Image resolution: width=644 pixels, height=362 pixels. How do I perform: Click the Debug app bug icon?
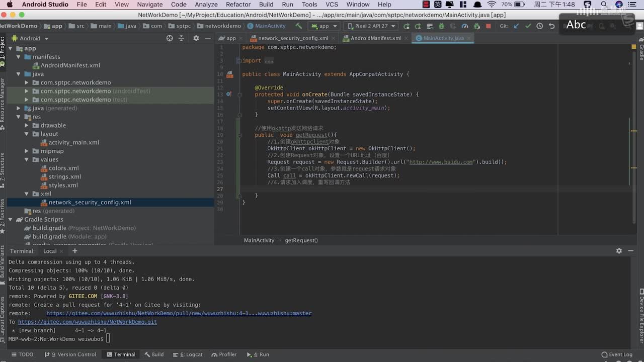[441, 26]
